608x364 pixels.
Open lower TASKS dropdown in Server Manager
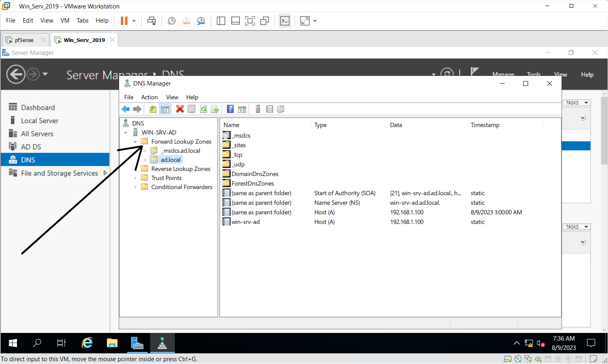577,227
